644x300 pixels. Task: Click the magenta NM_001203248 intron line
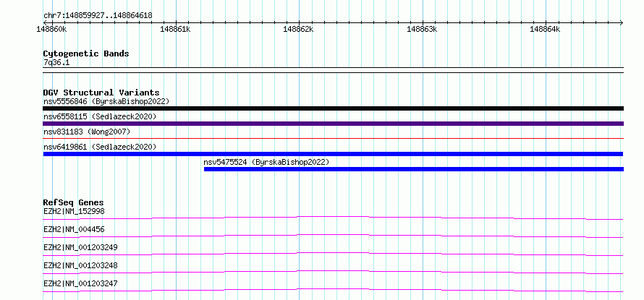click(333, 271)
